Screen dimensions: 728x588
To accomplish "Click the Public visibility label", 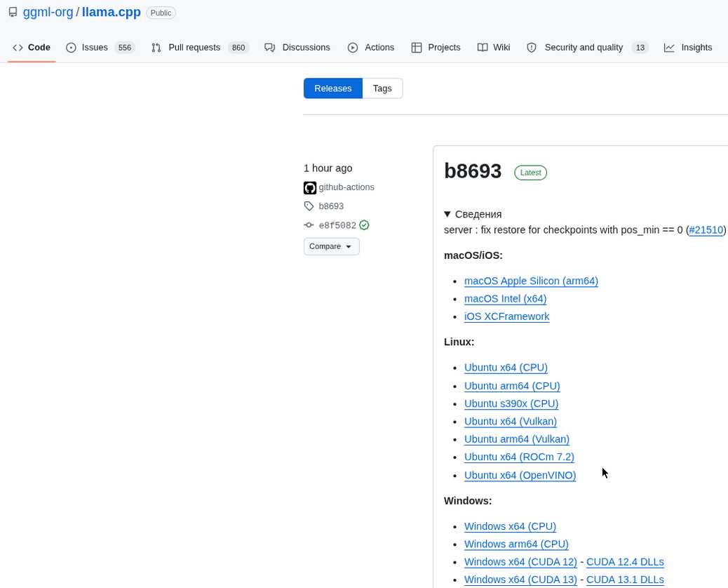I will click(x=161, y=13).
